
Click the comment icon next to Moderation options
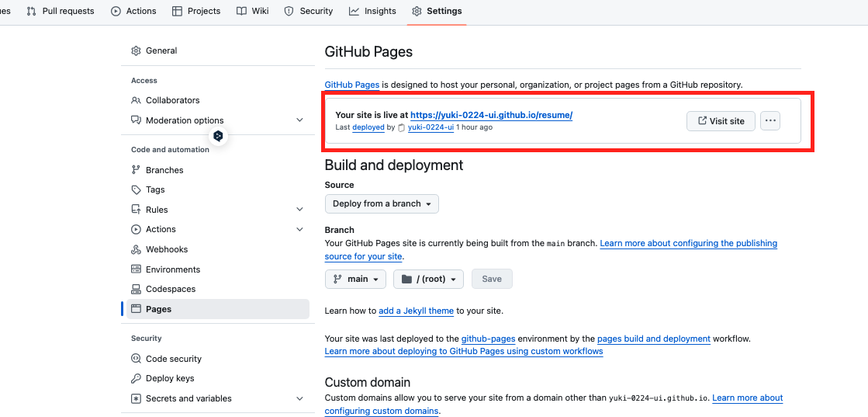click(136, 120)
